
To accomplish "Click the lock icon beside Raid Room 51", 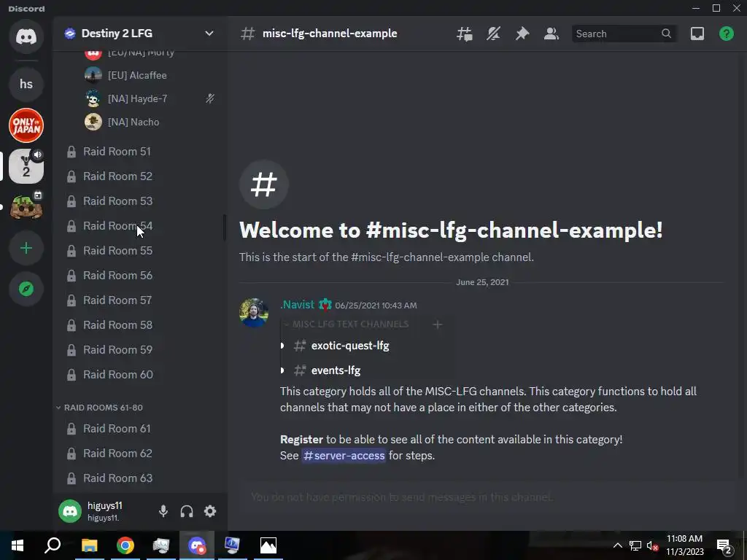I will point(71,152).
